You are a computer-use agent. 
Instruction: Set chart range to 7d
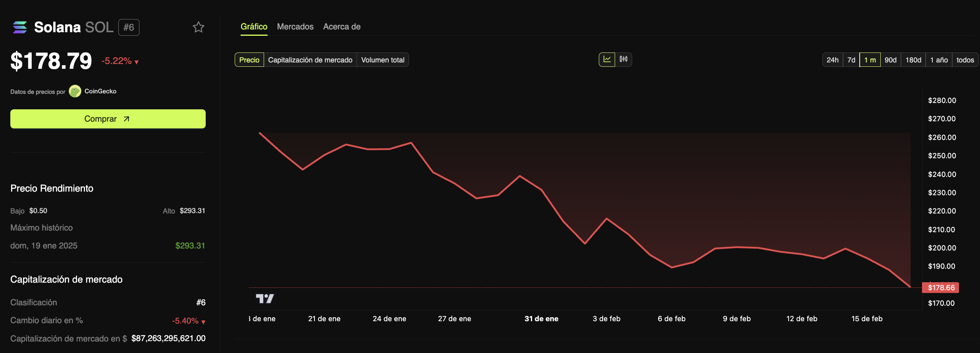coord(851,60)
